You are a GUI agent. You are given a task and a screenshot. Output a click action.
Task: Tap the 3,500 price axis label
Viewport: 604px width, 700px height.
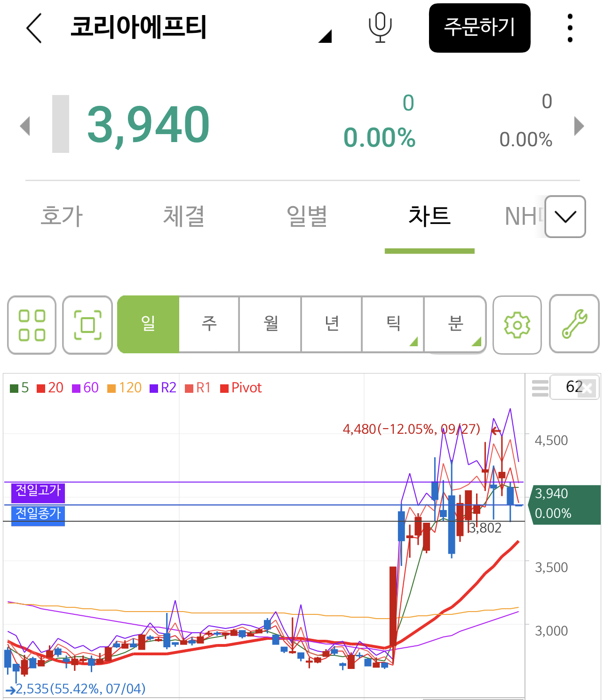click(x=551, y=568)
